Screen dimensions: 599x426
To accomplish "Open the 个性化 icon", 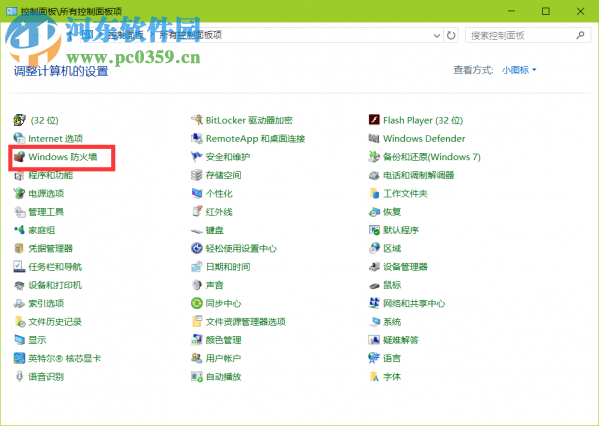I will tap(197, 193).
